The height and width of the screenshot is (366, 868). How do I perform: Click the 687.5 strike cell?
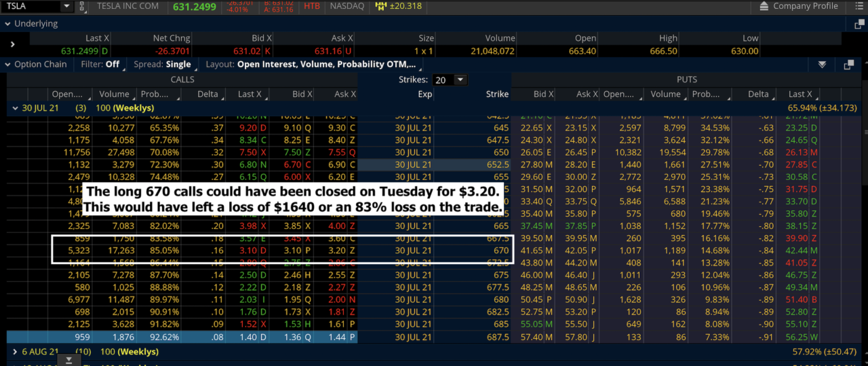[498, 335]
